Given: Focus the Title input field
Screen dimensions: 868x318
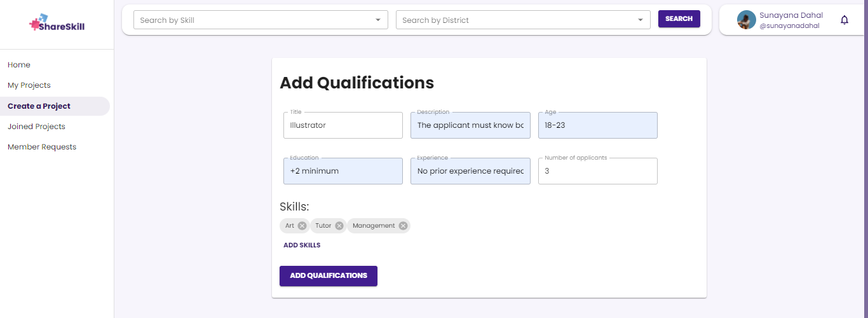Looking at the screenshot, I should [343, 125].
